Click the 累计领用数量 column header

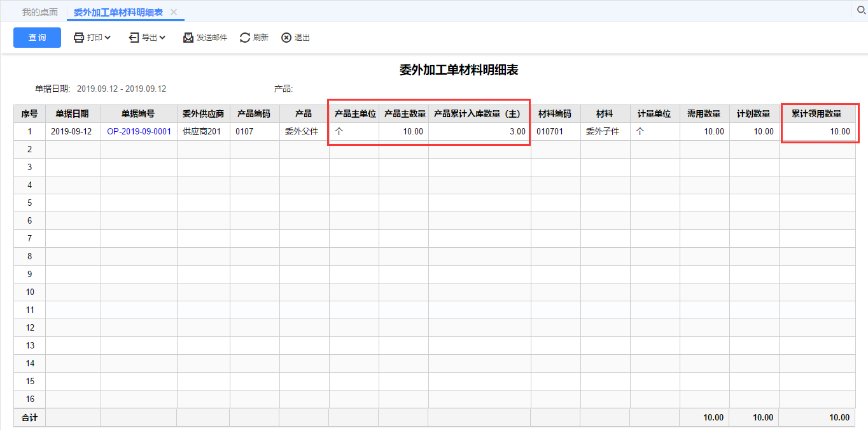[816, 113]
